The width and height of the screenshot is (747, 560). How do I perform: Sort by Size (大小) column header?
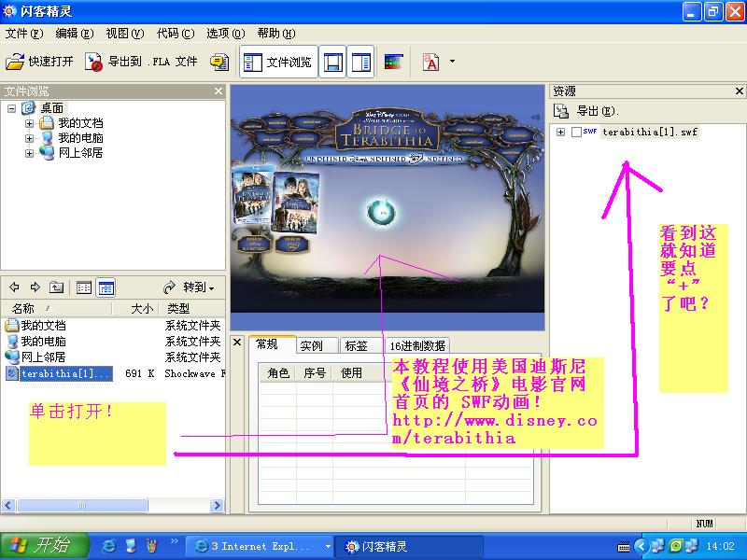[135, 309]
